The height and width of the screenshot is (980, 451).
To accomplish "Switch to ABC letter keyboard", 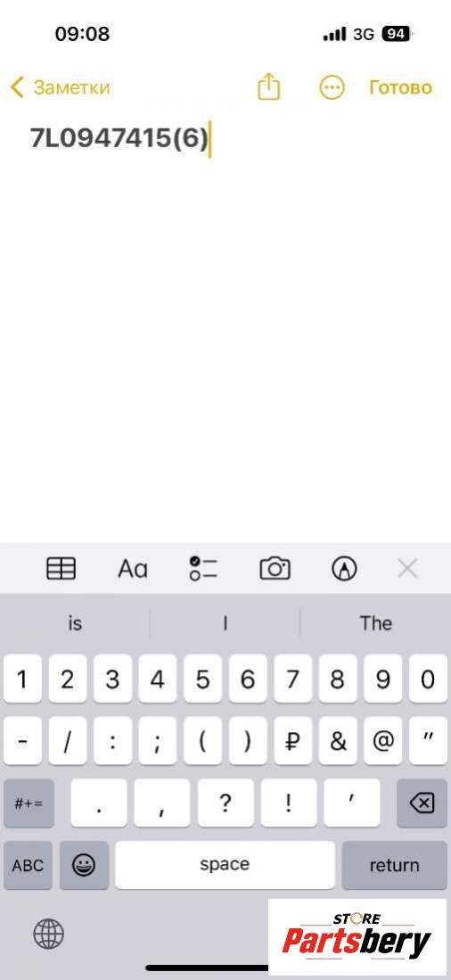I will (x=29, y=866).
